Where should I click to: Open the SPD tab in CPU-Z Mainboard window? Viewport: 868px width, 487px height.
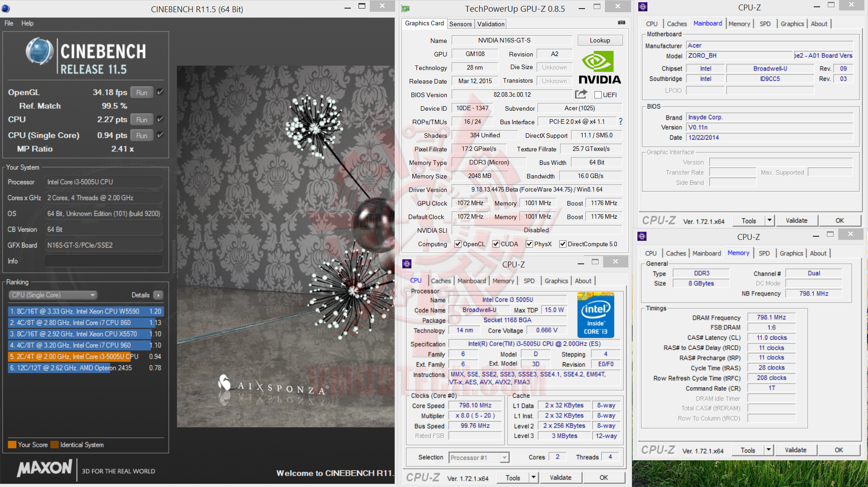pyautogui.click(x=765, y=24)
